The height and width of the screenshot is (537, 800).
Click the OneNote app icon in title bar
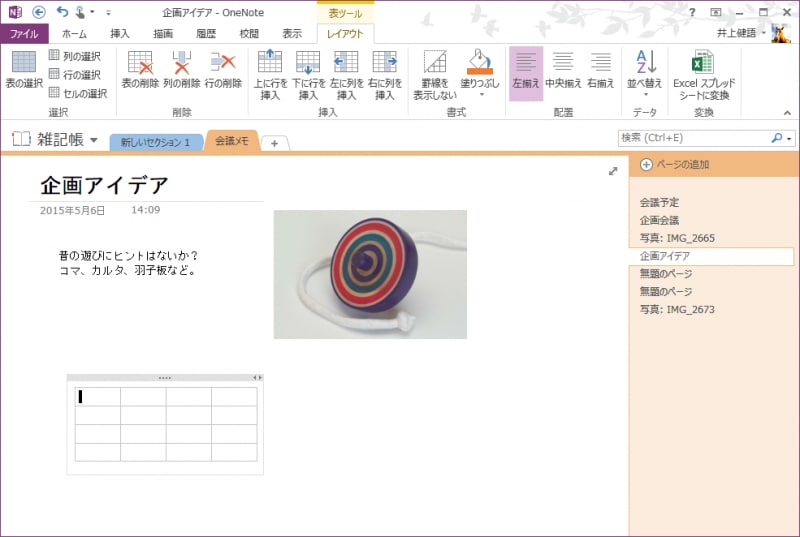15,12
